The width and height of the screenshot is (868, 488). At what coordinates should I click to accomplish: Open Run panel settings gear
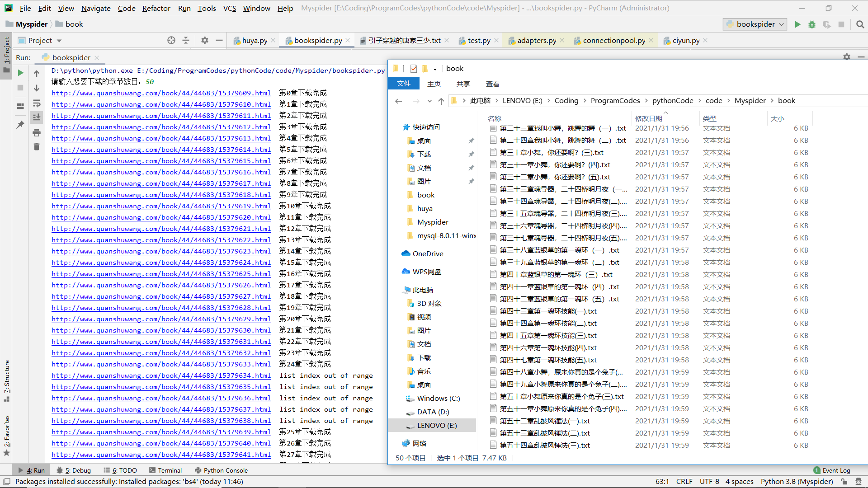[x=847, y=57]
